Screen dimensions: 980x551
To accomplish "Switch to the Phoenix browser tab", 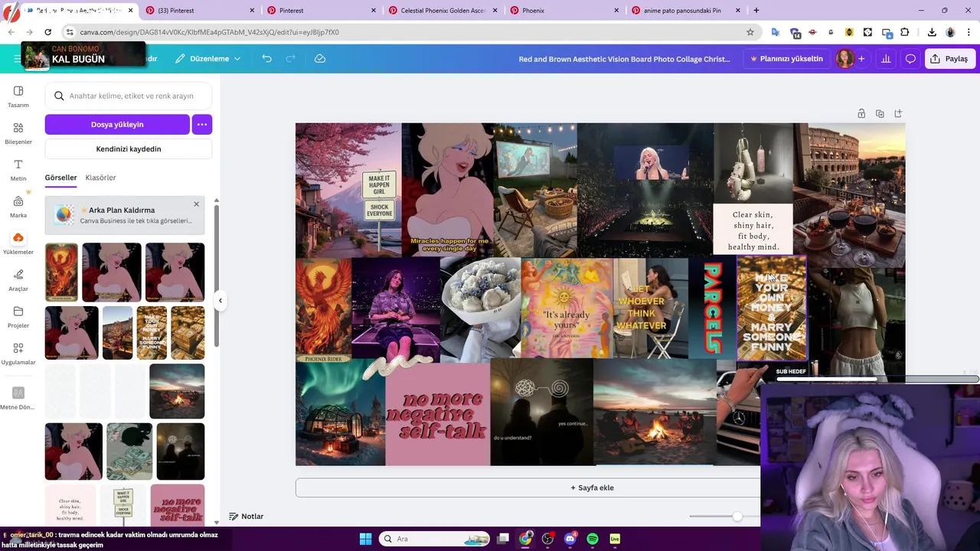I will 564,10.
